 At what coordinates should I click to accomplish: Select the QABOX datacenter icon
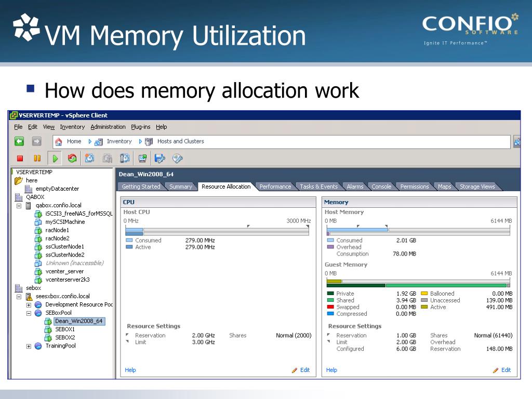click(19, 197)
